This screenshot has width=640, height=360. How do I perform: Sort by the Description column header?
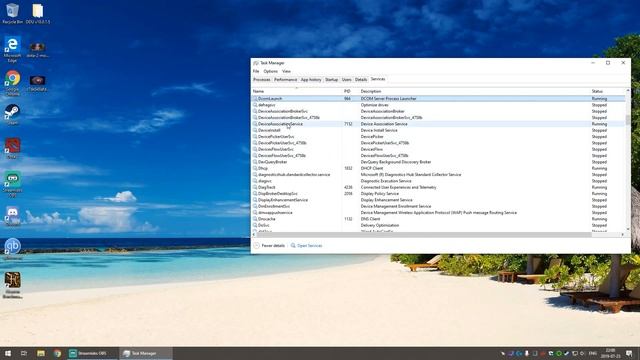[474, 91]
